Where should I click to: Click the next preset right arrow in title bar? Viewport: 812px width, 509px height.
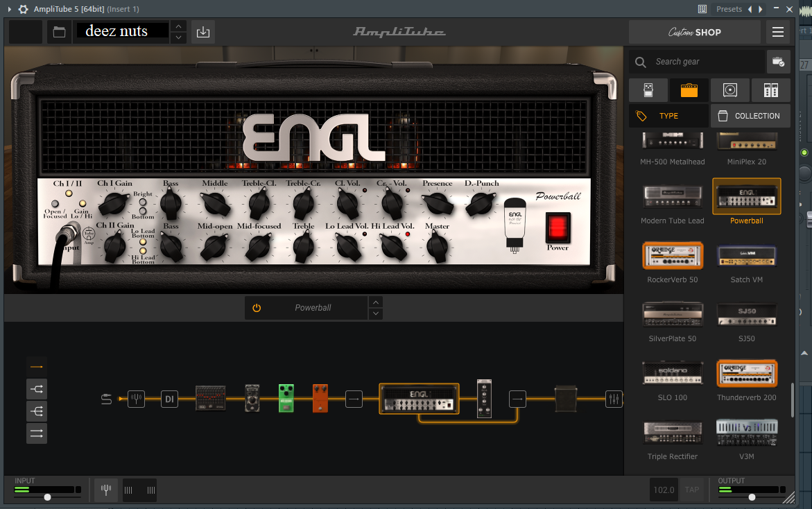pos(760,9)
